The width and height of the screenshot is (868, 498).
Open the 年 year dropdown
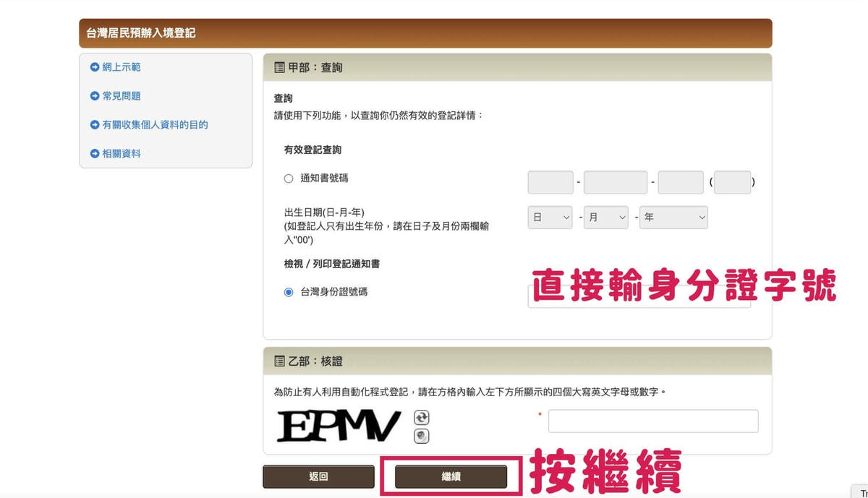click(673, 218)
